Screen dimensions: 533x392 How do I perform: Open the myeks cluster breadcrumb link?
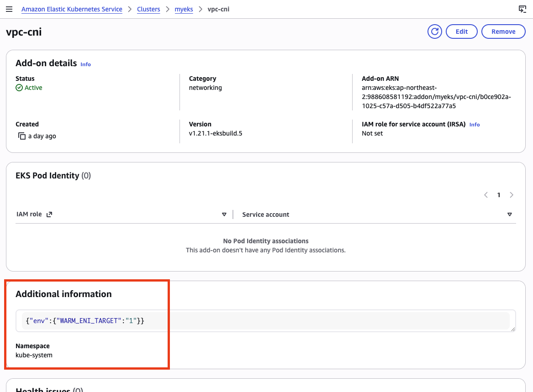coord(184,9)
